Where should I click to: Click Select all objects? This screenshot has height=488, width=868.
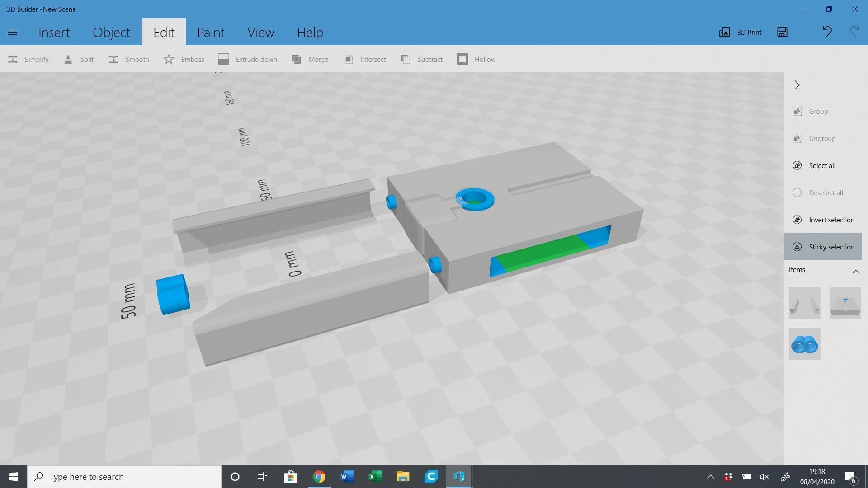pos(821,165)
